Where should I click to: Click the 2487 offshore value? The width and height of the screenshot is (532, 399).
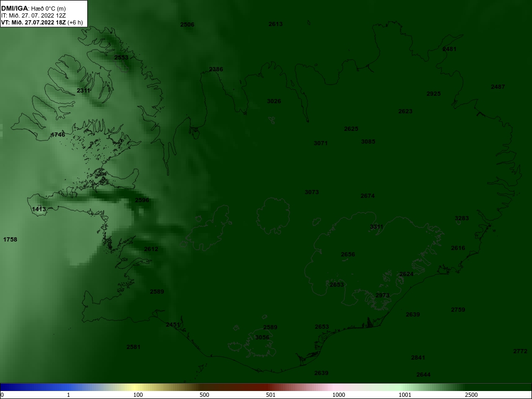(498, 87)
